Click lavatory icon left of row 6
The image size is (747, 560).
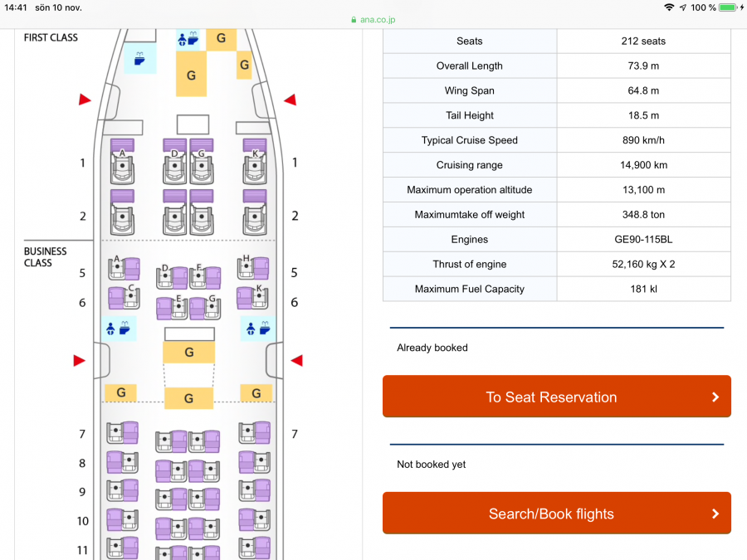(118, 329)
